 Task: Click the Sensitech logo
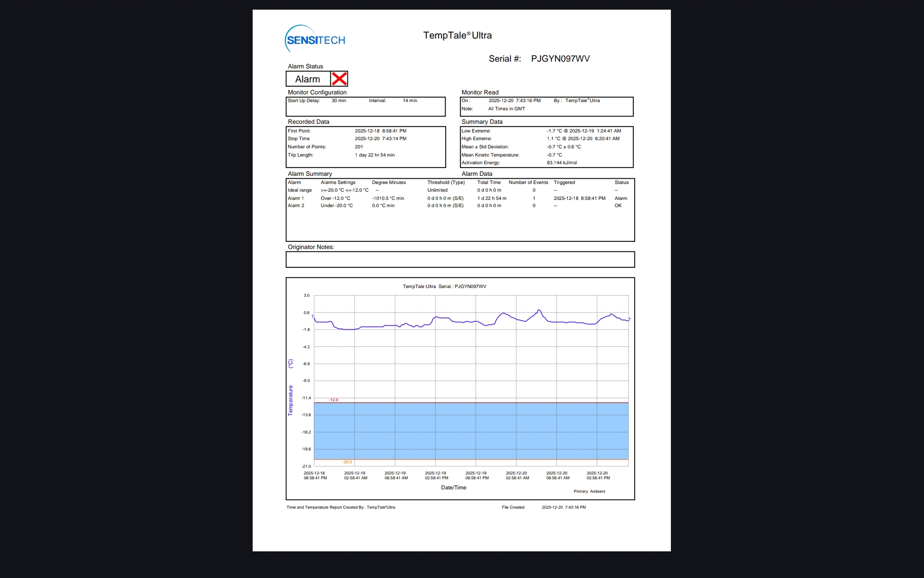click(315, 39)
